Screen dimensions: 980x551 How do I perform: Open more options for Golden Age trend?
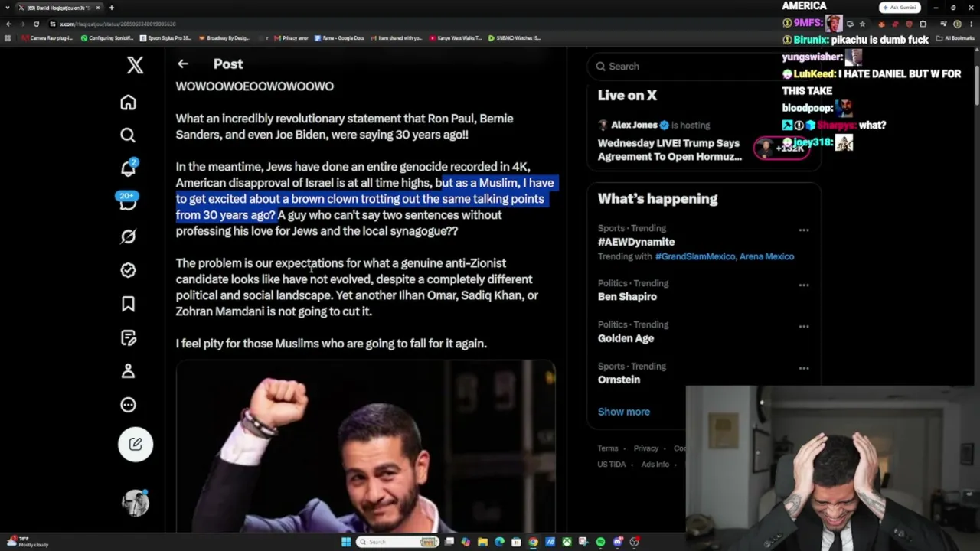click(804, 326)
